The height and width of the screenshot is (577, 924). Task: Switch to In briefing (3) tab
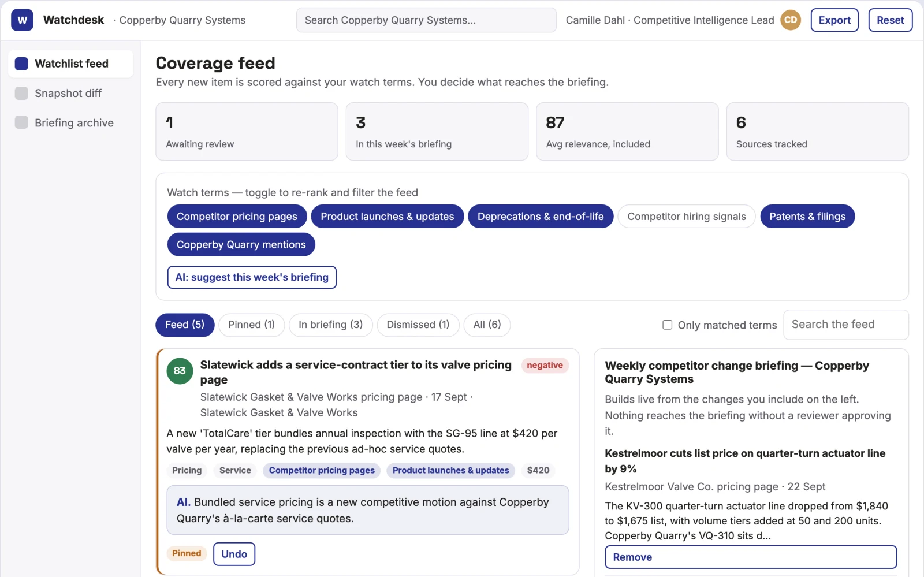point(331,325)
